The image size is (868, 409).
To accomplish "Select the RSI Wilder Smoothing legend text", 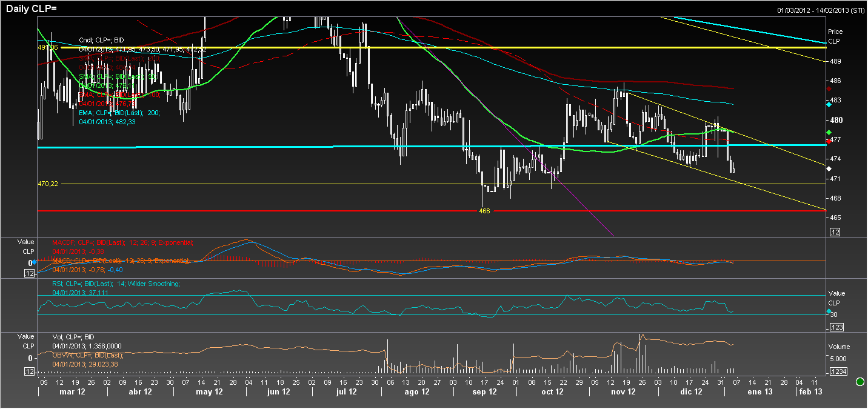I will tap(116, 284).
